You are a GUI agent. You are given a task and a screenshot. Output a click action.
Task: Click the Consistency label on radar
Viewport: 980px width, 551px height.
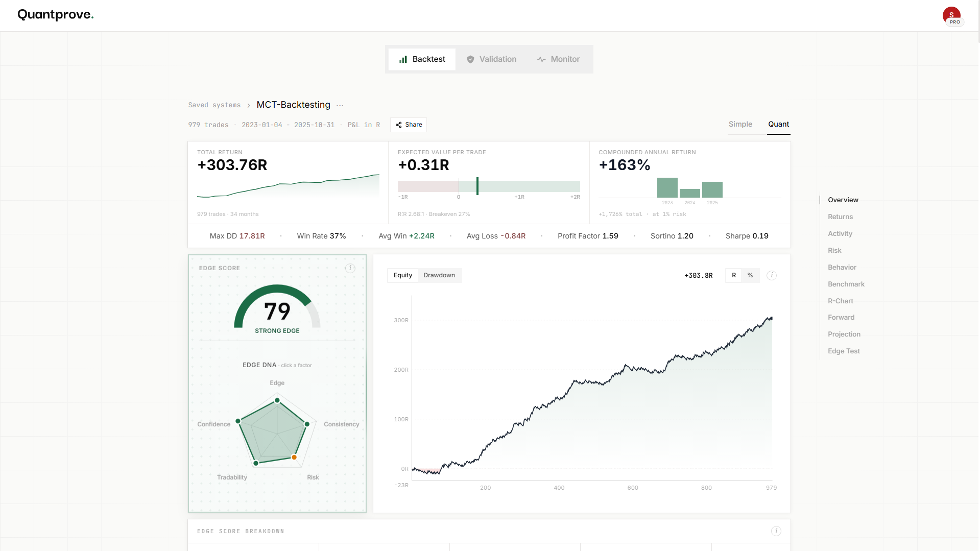point(341,424)
